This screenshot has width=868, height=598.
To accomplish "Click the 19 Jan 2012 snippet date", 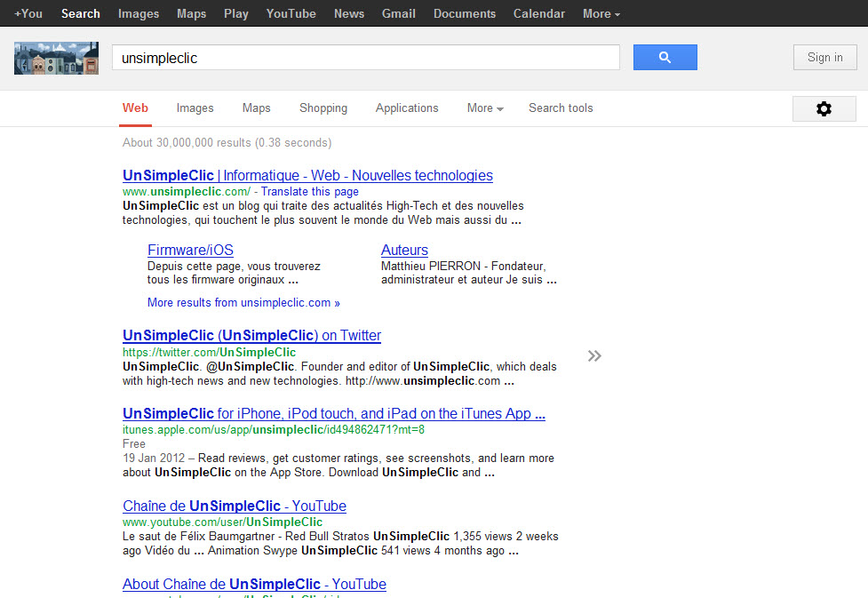I will tap(154, 458).
